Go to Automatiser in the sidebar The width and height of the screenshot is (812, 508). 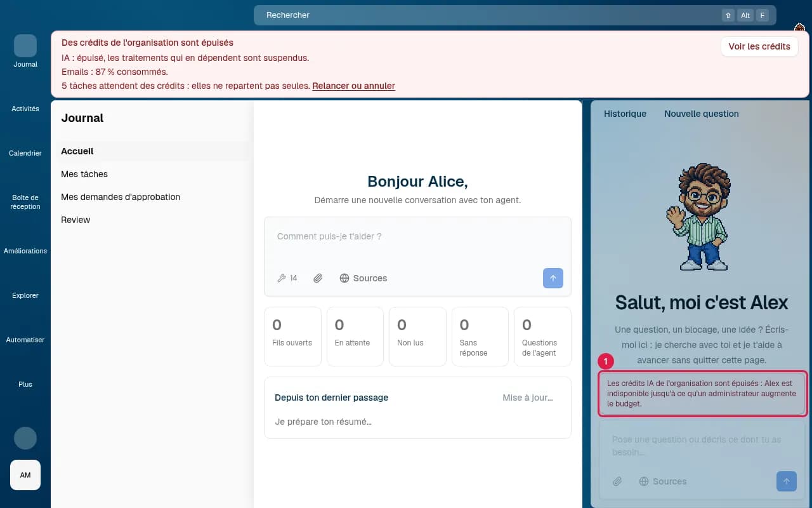coord(25,340)
